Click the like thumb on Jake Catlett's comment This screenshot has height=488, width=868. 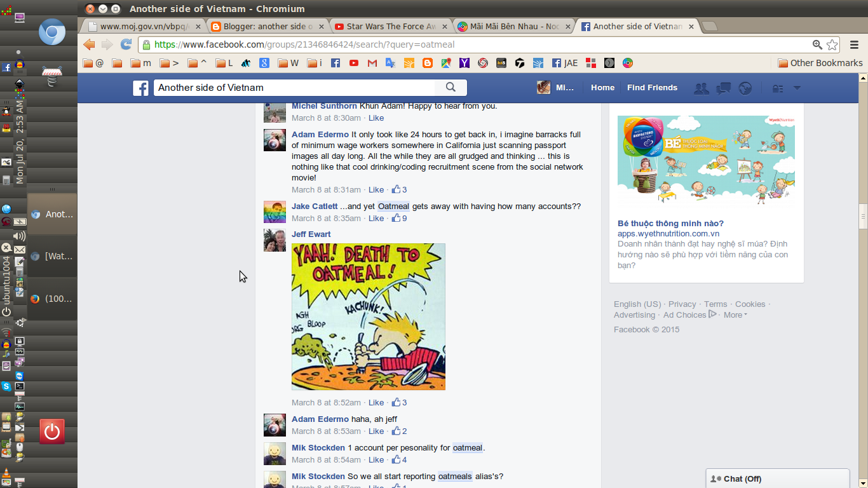pos(396,218)
